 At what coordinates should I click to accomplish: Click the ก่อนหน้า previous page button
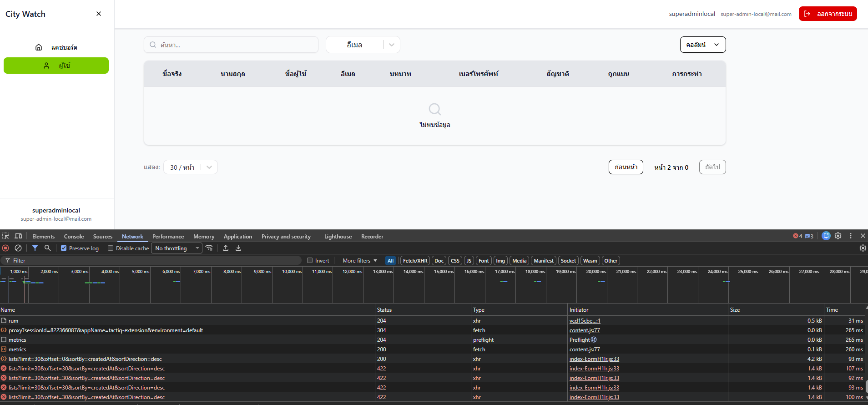[x=626, y=167]
